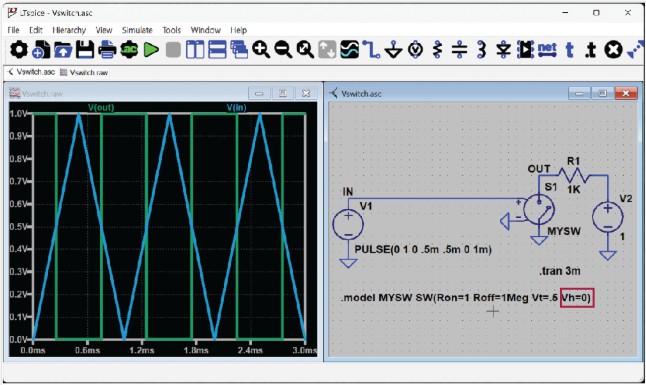
Task: Save the schematic with the floppy icon
Action: 85,50
